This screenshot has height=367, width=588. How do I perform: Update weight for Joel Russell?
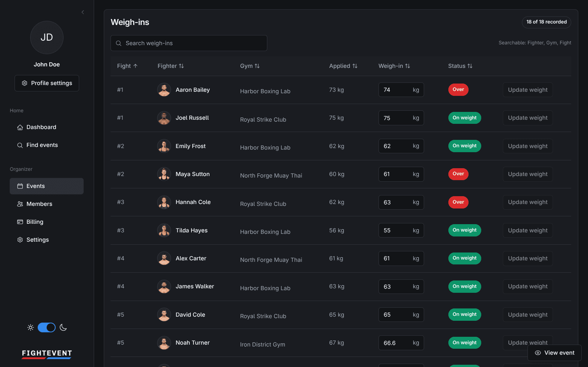(528, 118)
